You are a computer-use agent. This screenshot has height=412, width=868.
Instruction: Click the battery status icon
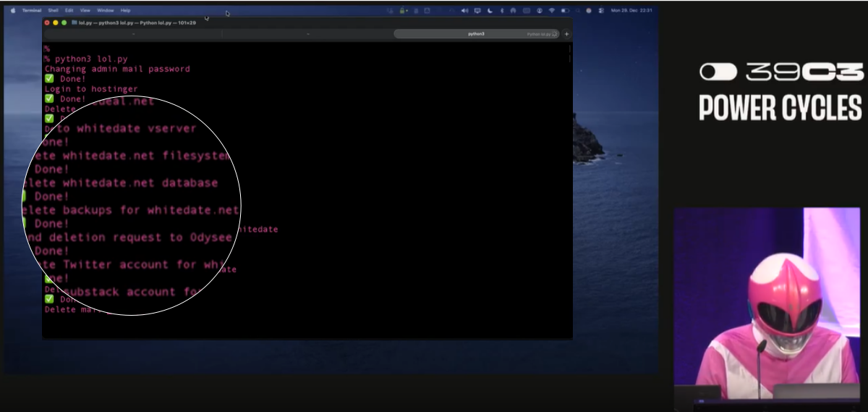point(565,11)
